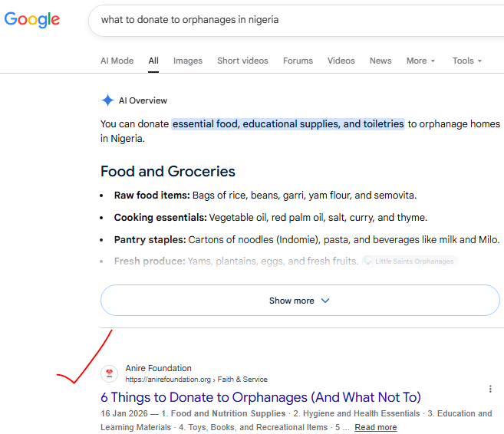Viewport: 504px width, 434px height.
Task: Open the Anire Foundation favicon
Action: (x=109, y=373)
